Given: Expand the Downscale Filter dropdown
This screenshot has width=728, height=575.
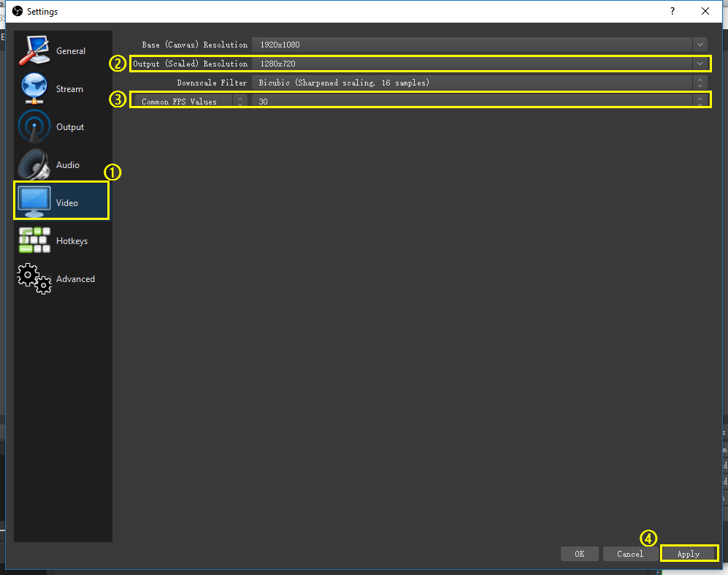Looking at the screenshot, I should [700, 83].
